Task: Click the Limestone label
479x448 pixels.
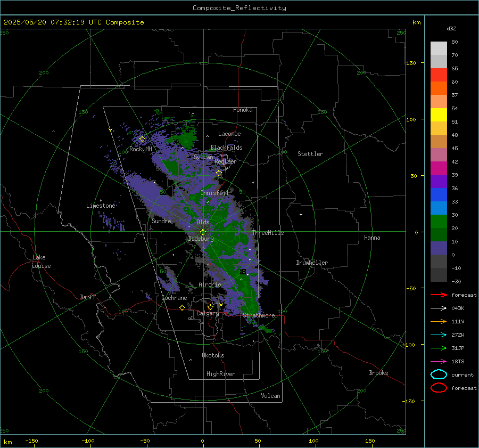Action: point(101,206)
